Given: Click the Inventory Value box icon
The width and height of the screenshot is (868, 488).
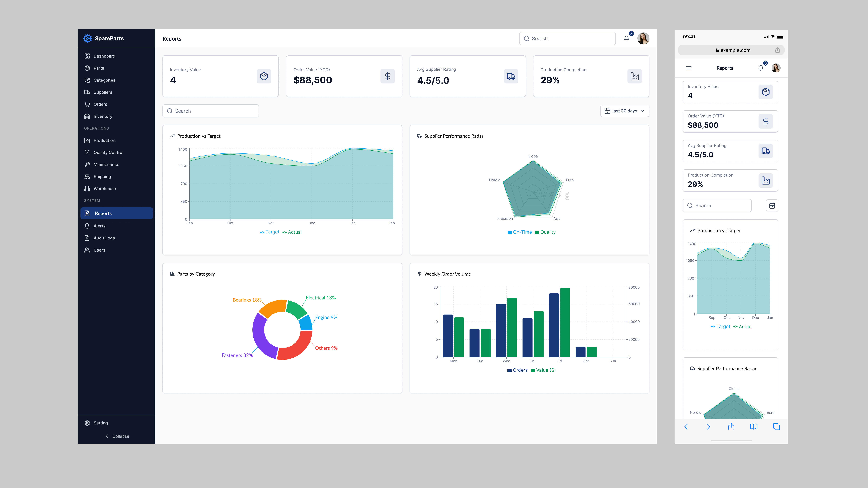Looking at the screenshot, I should tap(264, 76).
